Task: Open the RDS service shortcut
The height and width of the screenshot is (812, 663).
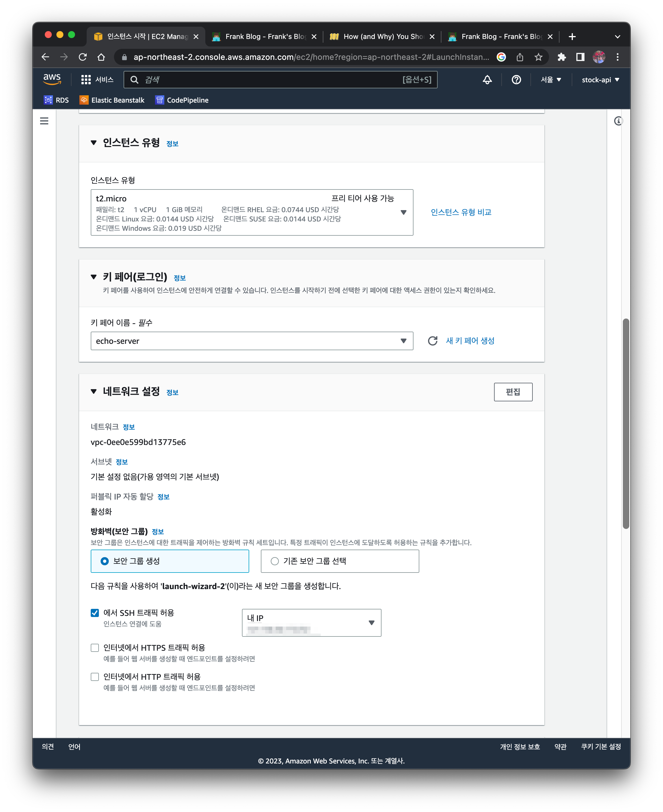Action: click(56, 100)
